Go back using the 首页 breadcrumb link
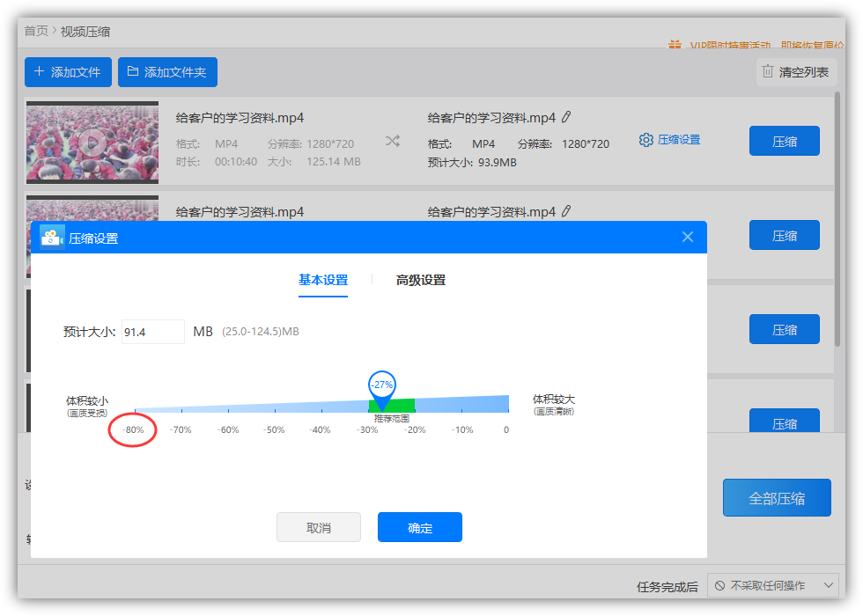The image size is (863, 616). (x=34, y=31)
